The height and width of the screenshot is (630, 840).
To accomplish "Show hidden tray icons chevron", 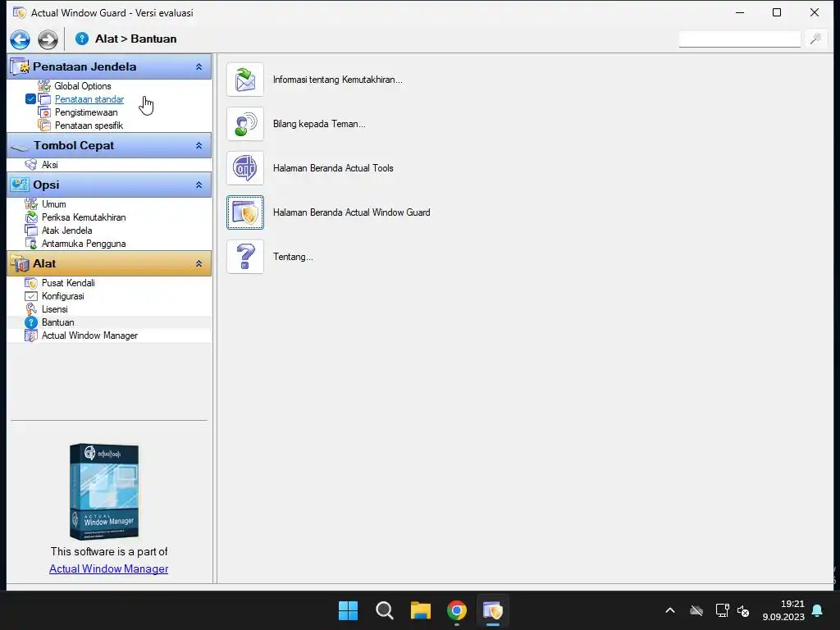I will [670, 610].
